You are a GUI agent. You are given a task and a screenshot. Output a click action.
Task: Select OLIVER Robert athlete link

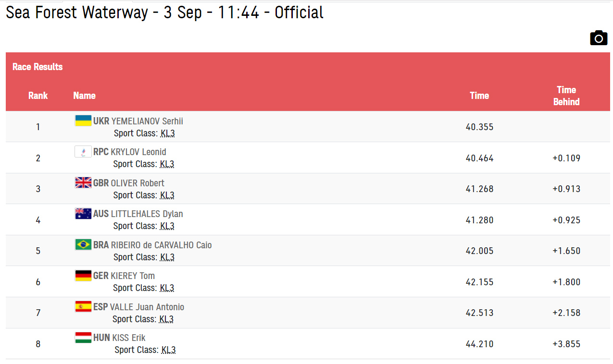pyautogui.click(x=138, y=183)
